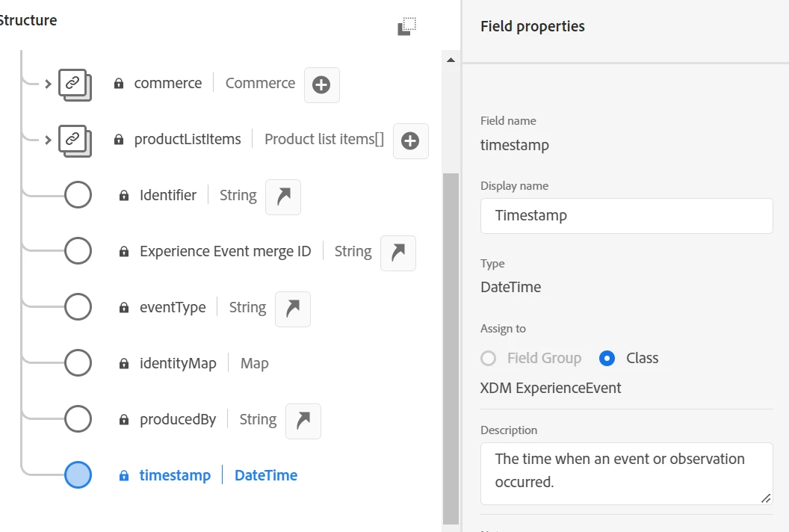Click the commerce object link icon
Screen dimensions: 789x532
(74, 84)
